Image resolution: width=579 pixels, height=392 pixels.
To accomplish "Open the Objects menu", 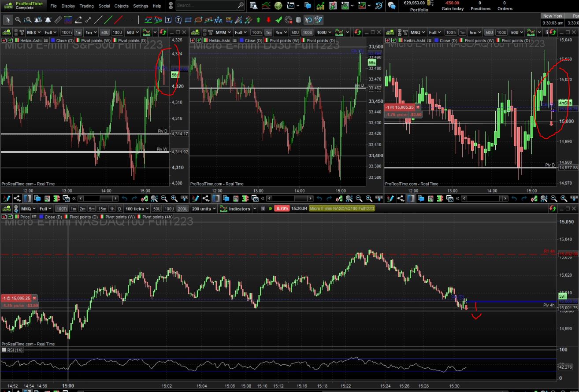I will point(121,6).
